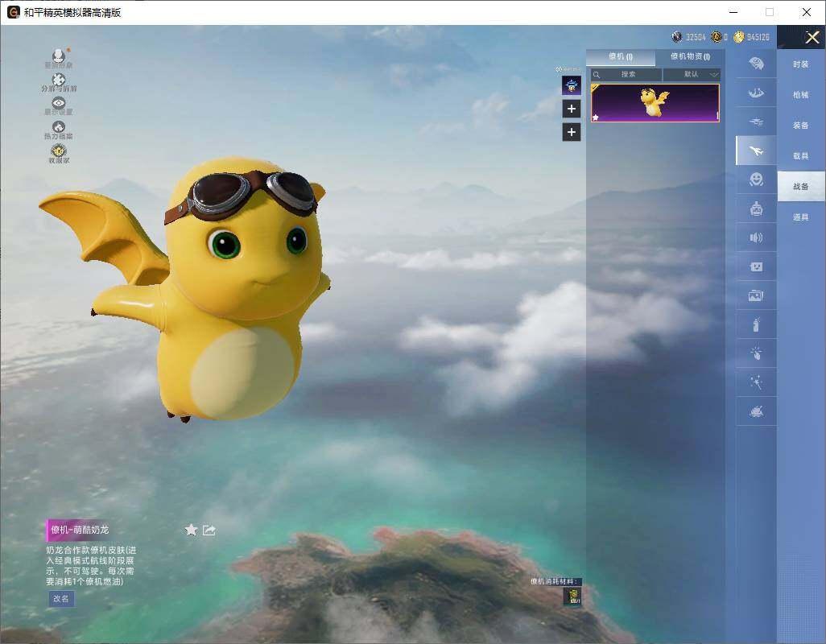Open the smiley emote category icon
Viewport: 826px width, 644px height.
coord(756,180)
